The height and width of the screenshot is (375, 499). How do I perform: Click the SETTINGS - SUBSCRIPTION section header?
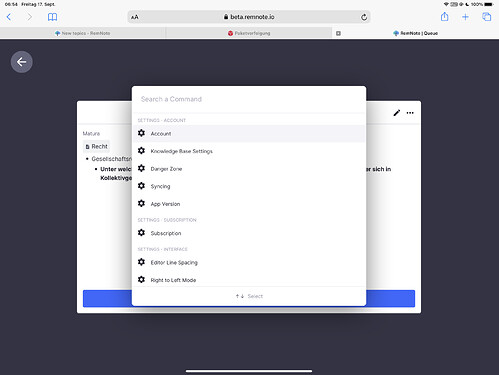[x=167, y=220]
